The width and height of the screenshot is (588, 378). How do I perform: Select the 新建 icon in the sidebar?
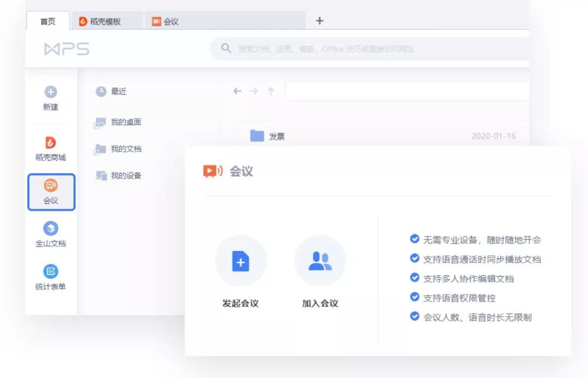click(x=50, y=91)
